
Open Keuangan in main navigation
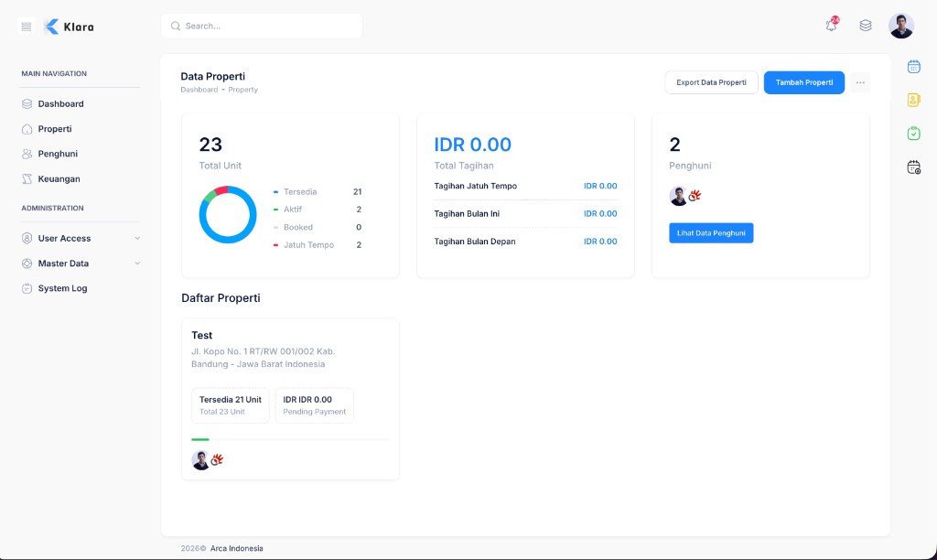point(59,179)
